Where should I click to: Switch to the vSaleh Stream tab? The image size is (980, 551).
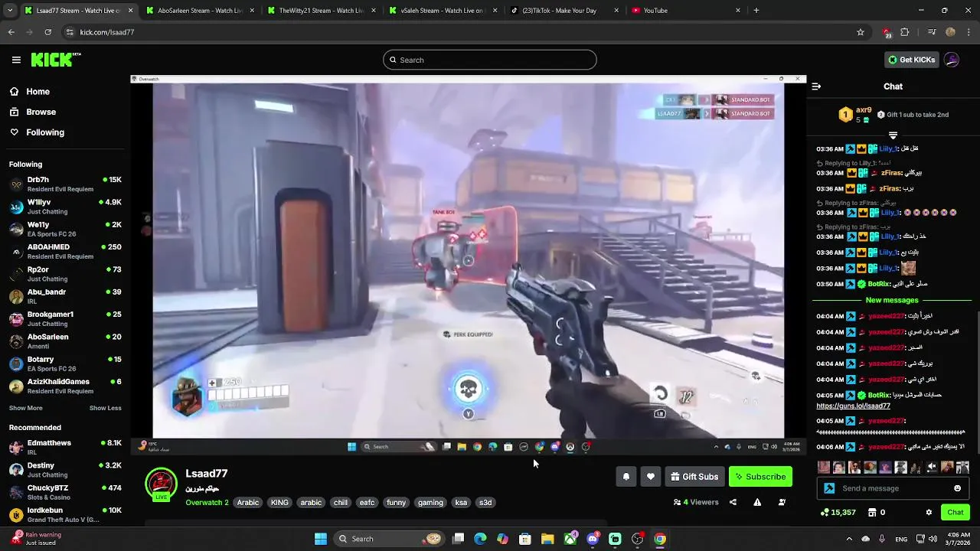coord(442,11)
